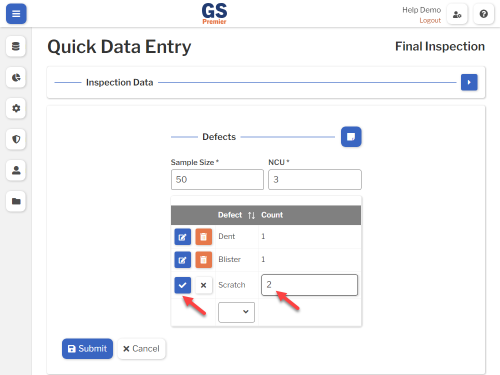Delete the Blister defect row
Screen dimensions: 500x375
click(203, 260)
